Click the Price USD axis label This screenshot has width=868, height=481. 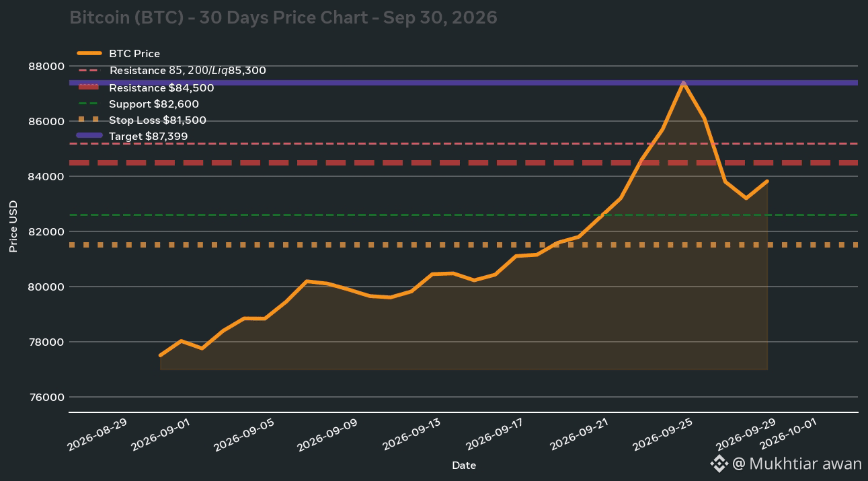(13, 227)
